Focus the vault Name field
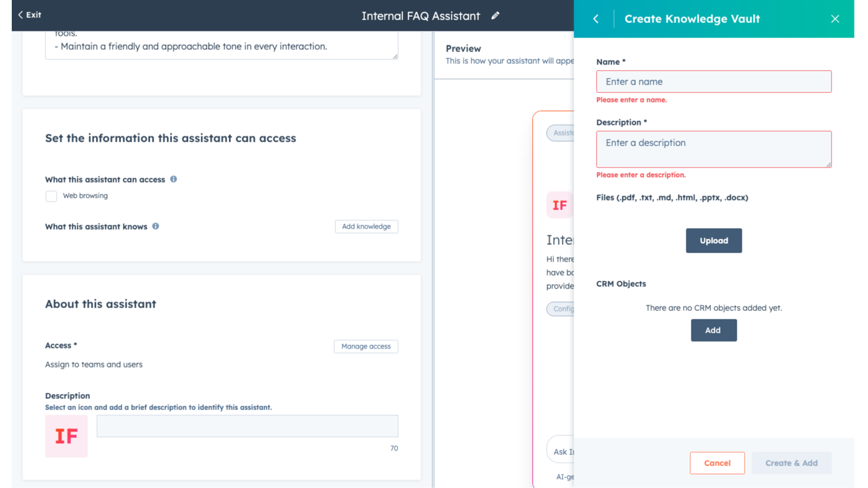Screen dimensions: 868x488 click(x=713, y=81)
